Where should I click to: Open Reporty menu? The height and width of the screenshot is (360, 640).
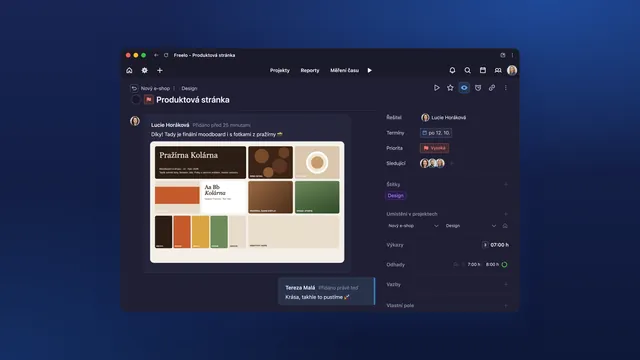tap(310, 70)
